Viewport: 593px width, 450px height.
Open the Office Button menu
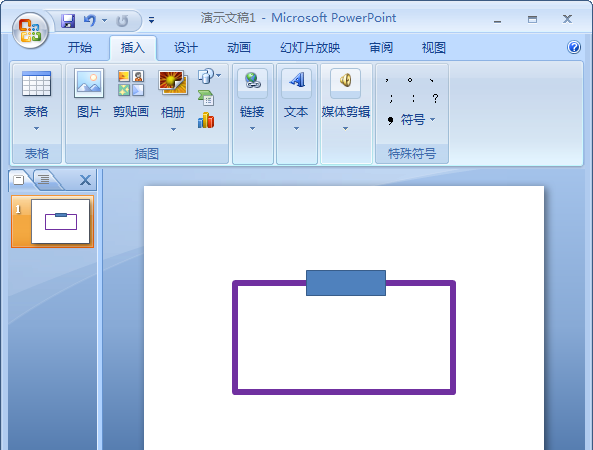pos(30,30)
